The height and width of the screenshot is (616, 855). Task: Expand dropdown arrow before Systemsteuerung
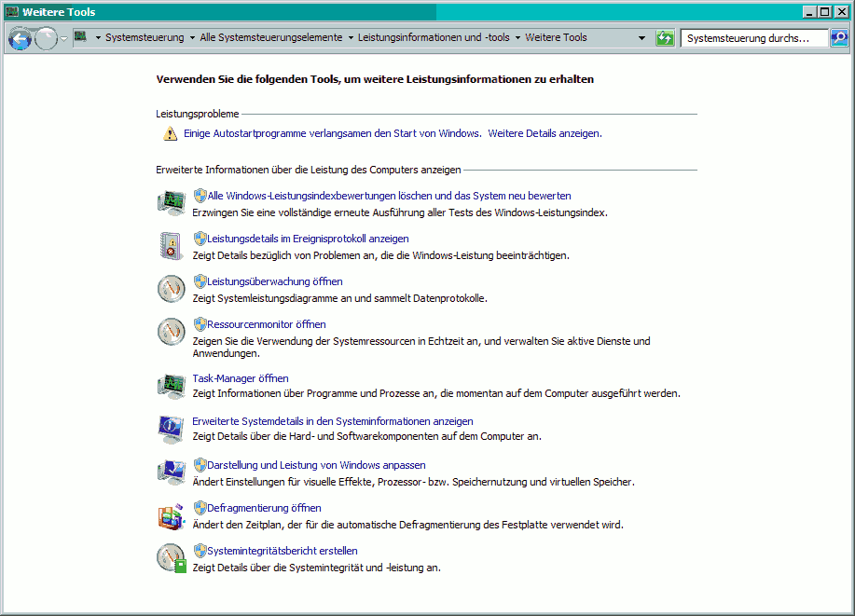[x=98, y=37]
